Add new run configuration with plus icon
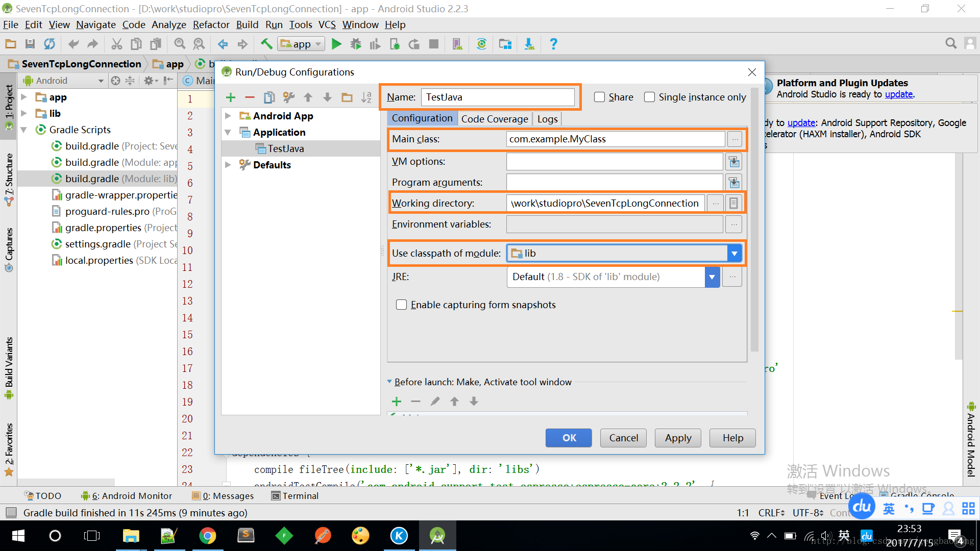The height and width of the screenshot is (551, 980). (x=231, y=97)
